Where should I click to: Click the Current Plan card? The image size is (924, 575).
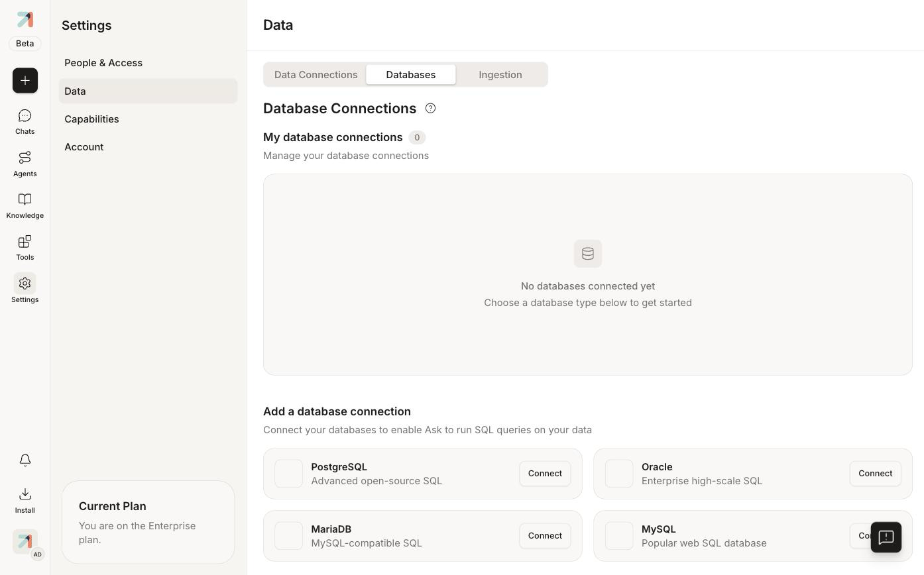pos(148,522)
